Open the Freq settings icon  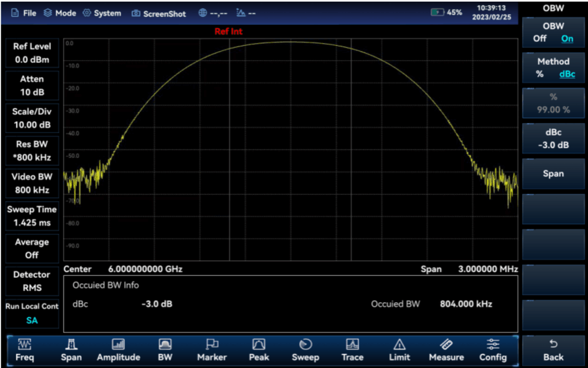[x=25, y=345]
